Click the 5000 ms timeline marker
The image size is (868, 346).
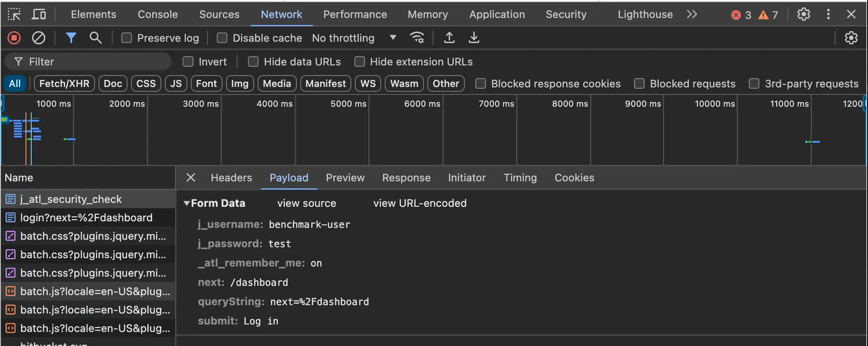(348, 104)
